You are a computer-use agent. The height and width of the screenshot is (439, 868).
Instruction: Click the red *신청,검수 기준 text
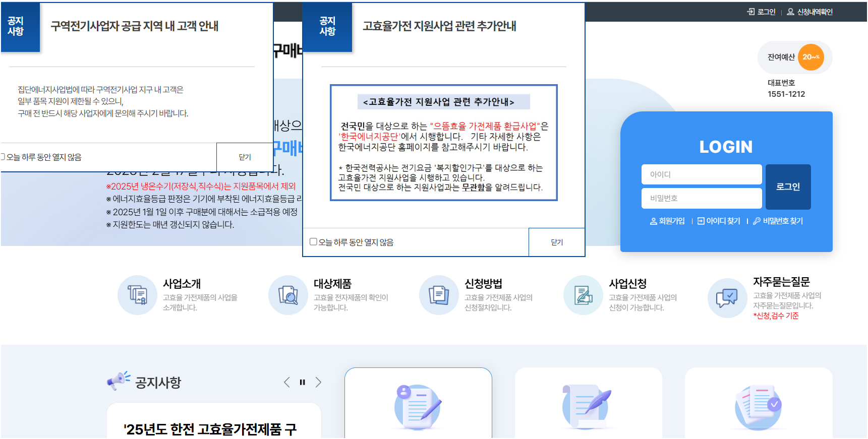(x=776, y=316)
